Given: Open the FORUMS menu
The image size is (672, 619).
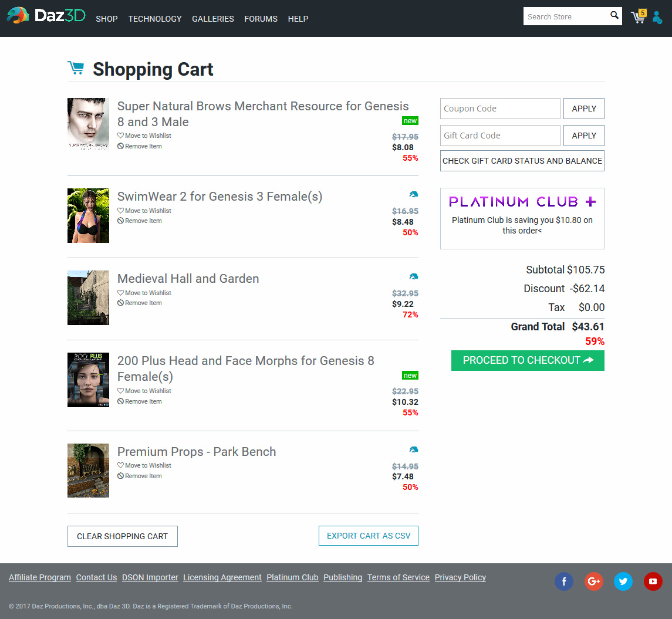Looking at the screenshot, I should click(x=261, y=19).
